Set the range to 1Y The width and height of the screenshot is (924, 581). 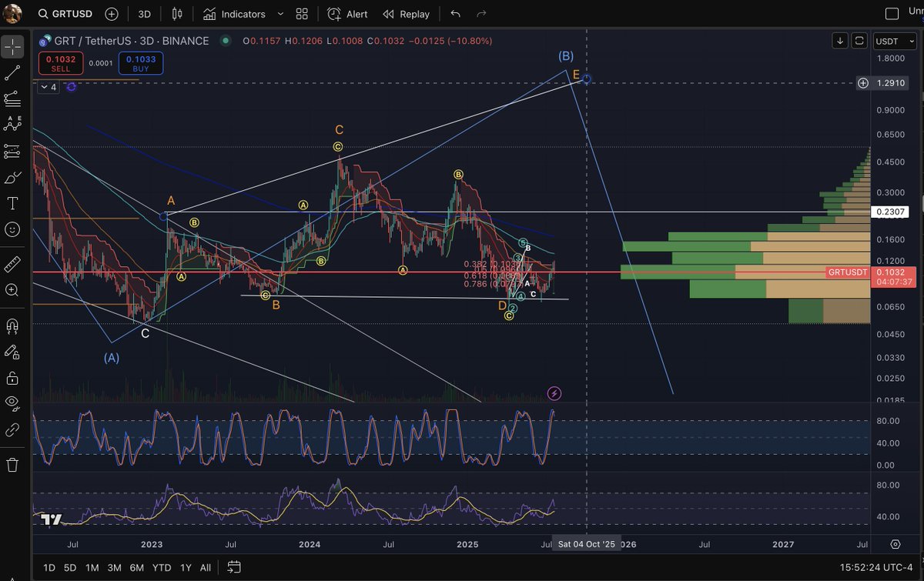186,567
